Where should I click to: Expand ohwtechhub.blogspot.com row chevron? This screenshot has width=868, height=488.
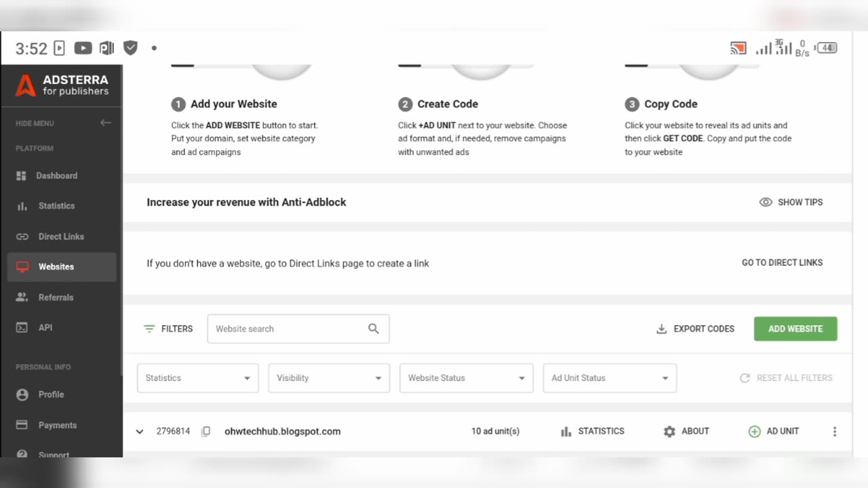click(140, 431)
